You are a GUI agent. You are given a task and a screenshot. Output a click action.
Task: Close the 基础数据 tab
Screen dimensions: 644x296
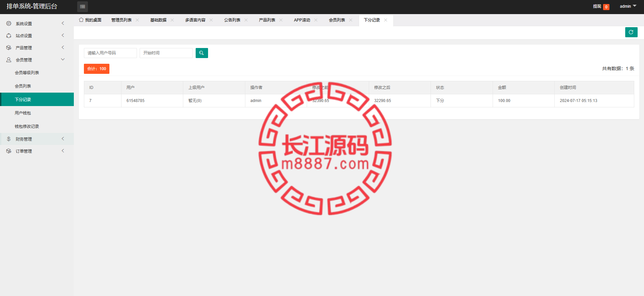[x=172, y=20]
